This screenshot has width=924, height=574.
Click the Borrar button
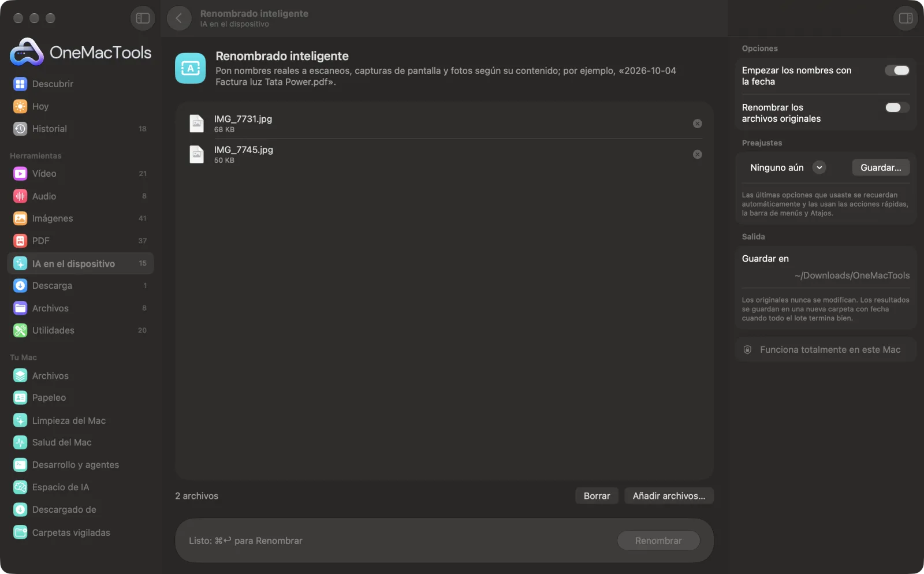point(597,496)
